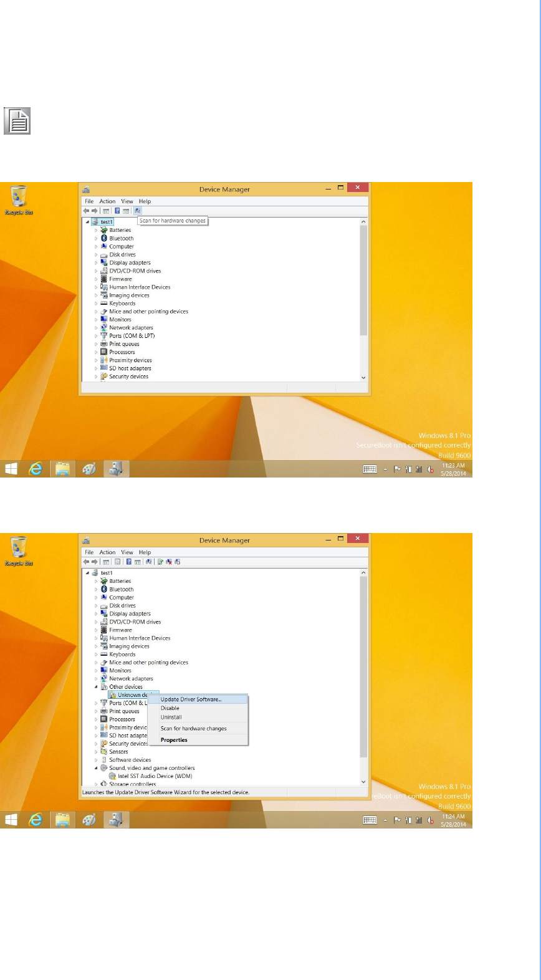Choose Uninstall in the context menu
Image resolution: width=541 pixels, height=980 pixels.
coord(198,717)
